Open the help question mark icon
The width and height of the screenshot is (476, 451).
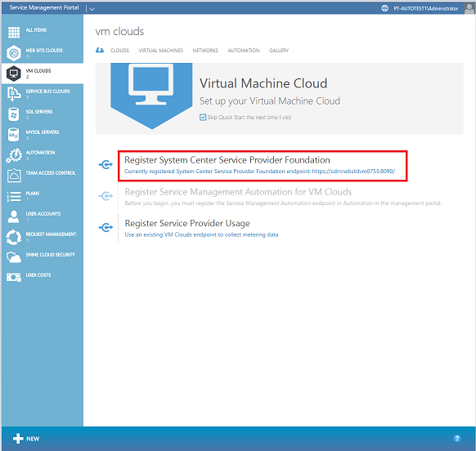click(x=457, y=438)
